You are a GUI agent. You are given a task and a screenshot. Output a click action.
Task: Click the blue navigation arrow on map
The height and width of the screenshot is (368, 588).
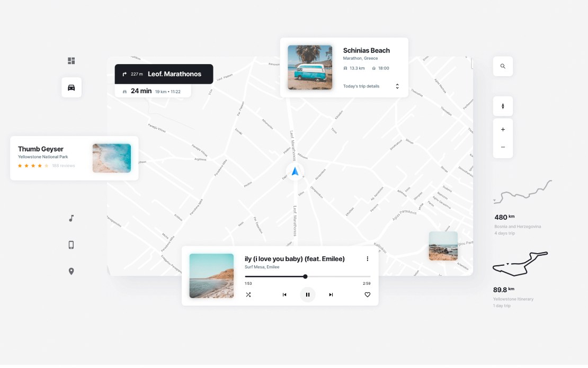295,171
